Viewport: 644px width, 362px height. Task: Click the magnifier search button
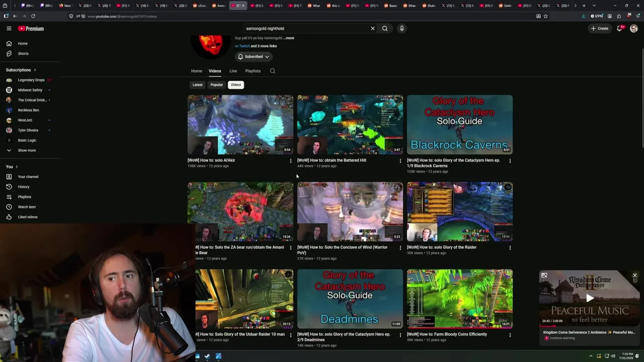(385, 29)
